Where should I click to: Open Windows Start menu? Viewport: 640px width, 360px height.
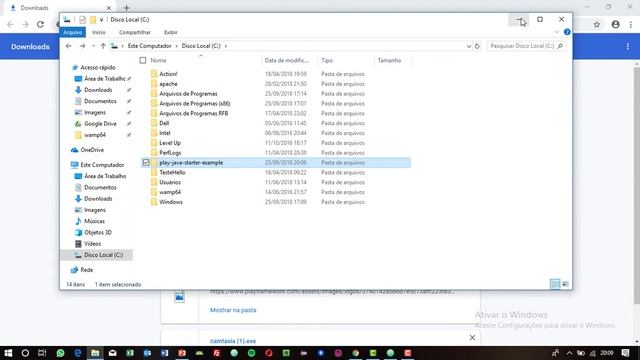click(8, 353)
